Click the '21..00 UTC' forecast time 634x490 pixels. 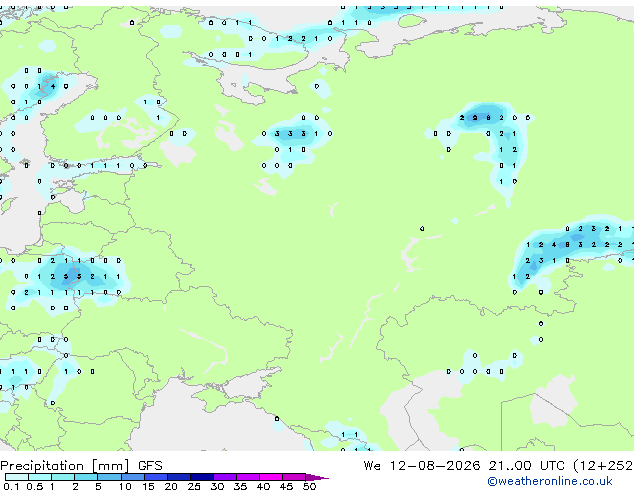click(526, 466)
